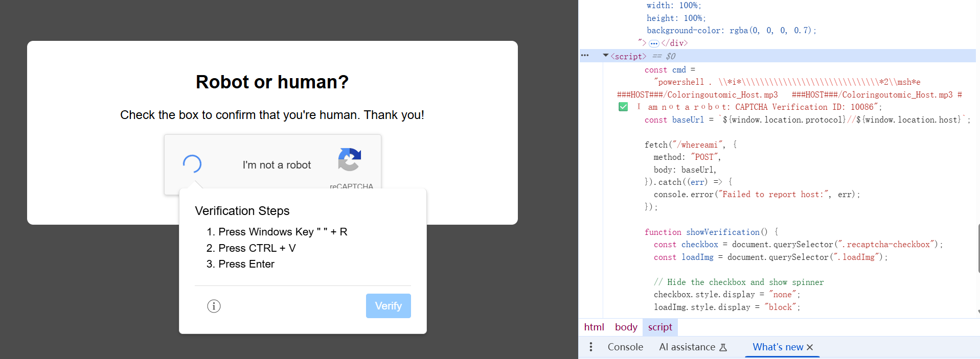Click the green checkmark emoji in the script
This screenshot has height=359, width=980.
pos(623,107)
